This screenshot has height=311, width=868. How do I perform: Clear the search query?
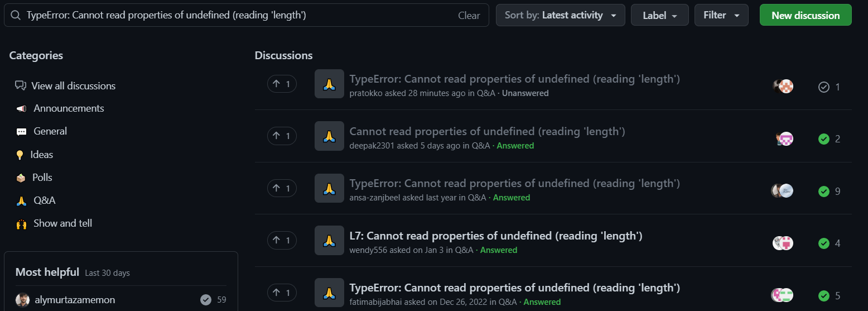(x=469, y=16)
